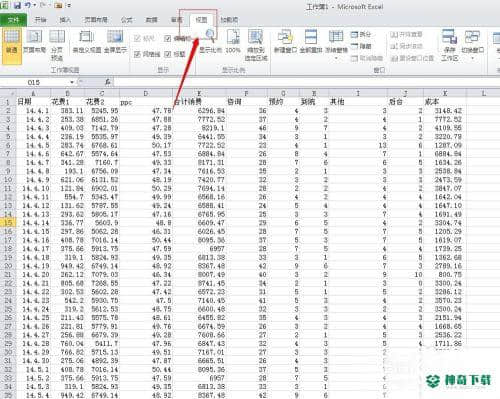Viewport: 500px width, 399px height.
Task: Click the Select All corner of the sheet
Action: (8, 93)
